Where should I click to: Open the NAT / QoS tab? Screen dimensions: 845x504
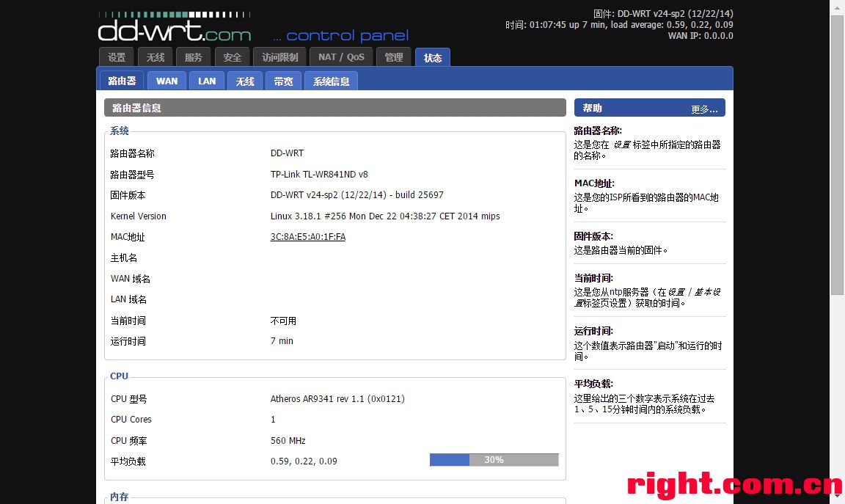coord(341,57)
